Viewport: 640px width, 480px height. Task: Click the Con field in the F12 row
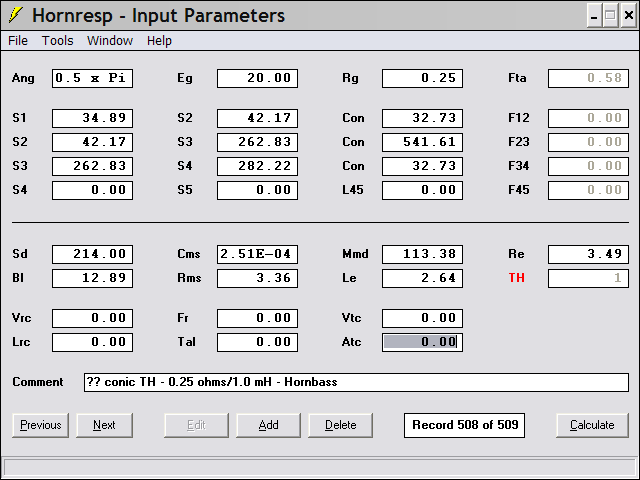(x=422, y=118)
